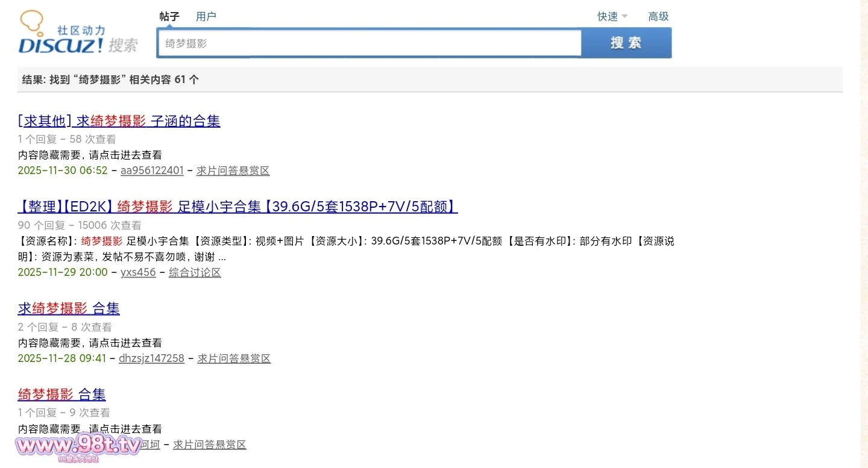Focus the search box containing 绮梦摄影
Viewport: 868px width, 468px height.
point(369,43)
